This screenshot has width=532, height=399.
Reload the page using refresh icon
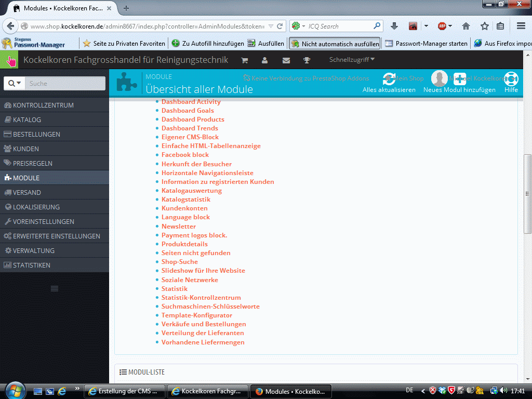(280, 26)
